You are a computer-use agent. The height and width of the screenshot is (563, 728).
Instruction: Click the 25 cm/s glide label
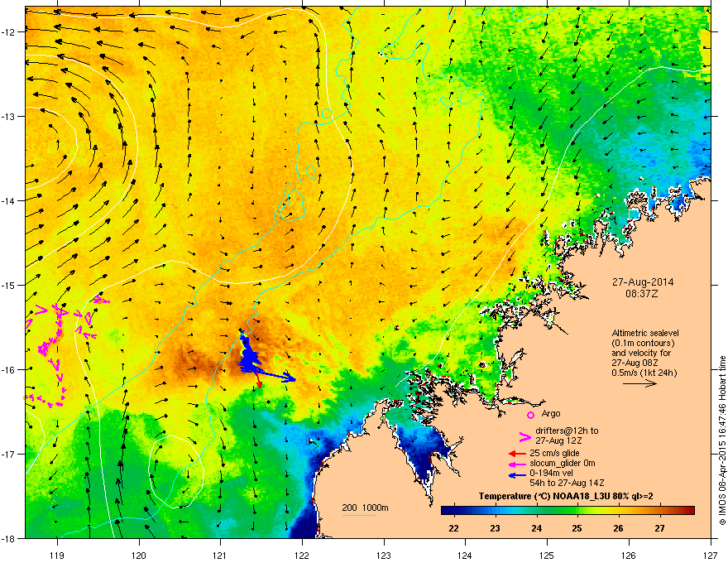pyautogui.click(x=554, y=453)
